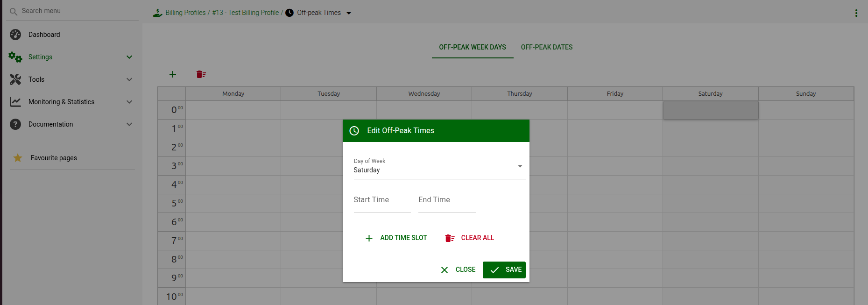The height and width of the screenshot is (305, 868).
Task: Switch to Off-Peak Week Days tab
Action: (473, 47)
